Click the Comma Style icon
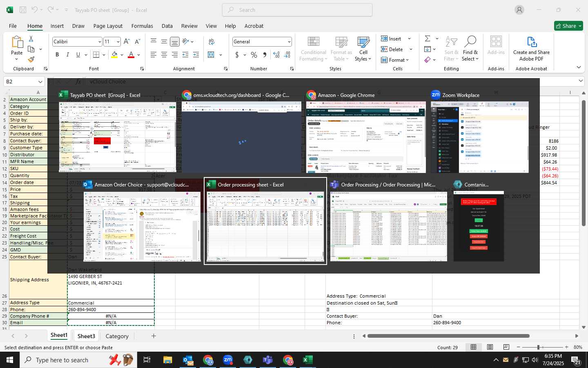The width and height of the screenshot is (588, 368). click(265, 55)
